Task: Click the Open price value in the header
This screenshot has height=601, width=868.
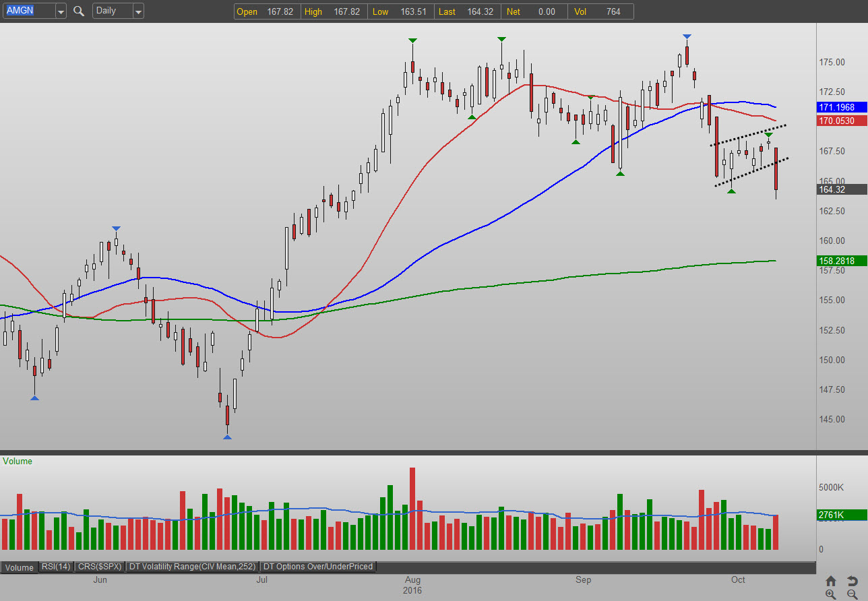Action: tap(280, 11)
